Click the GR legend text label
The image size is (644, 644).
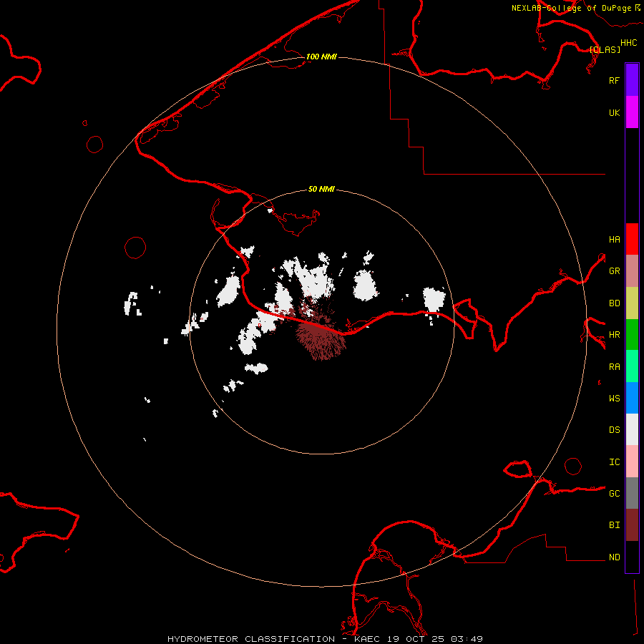614,272
